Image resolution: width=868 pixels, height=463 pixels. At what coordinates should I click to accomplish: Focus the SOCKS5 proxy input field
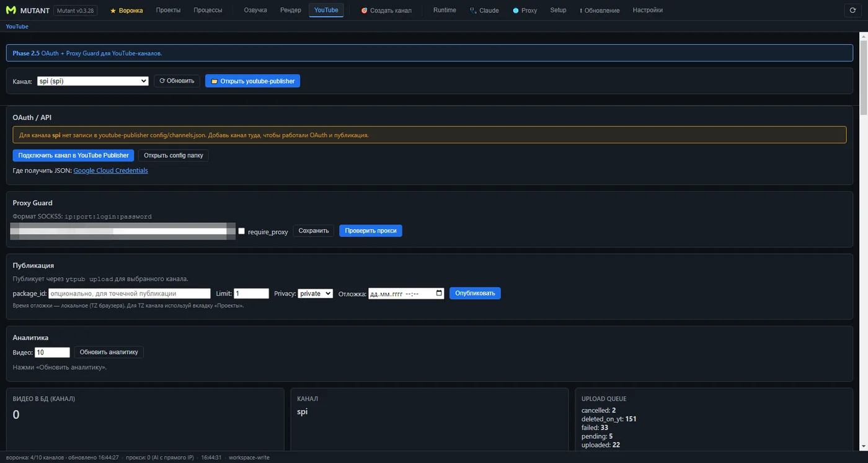[x=123, y=231]
